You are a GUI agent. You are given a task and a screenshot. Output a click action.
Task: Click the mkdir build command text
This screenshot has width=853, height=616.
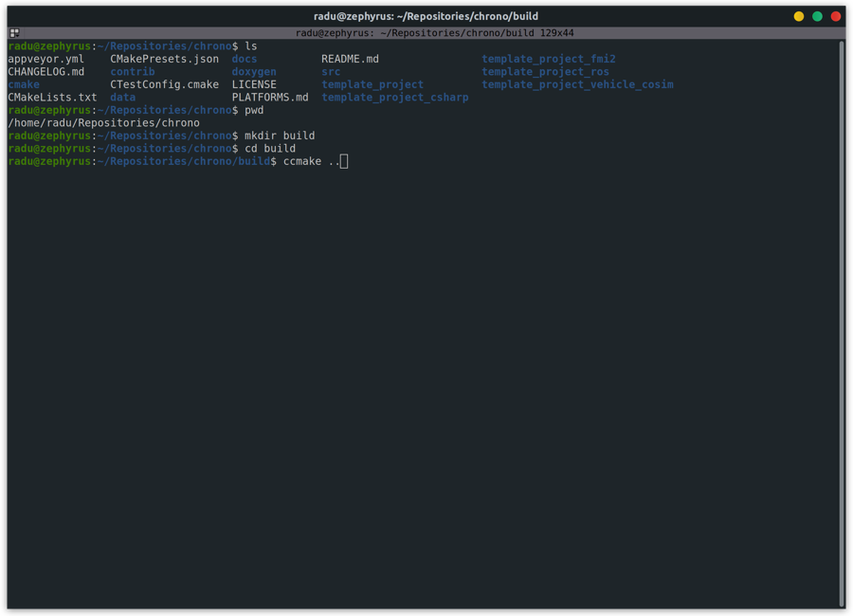coord(280,136)
